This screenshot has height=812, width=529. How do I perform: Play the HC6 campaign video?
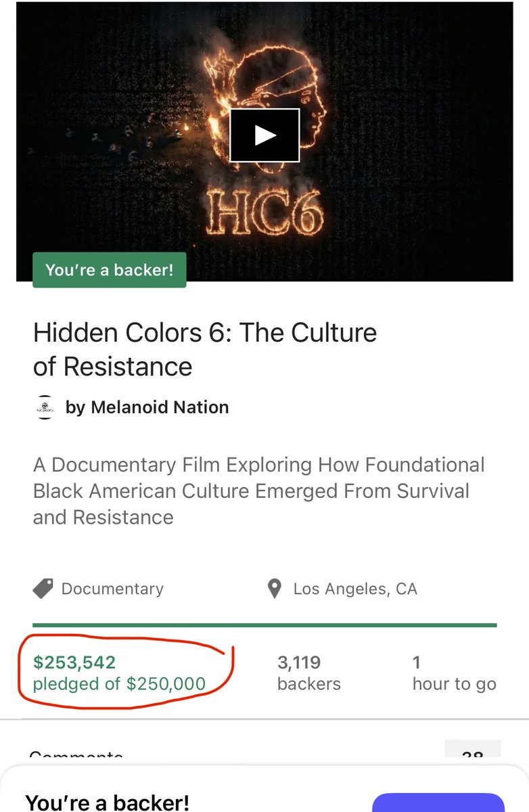[264, 135]
